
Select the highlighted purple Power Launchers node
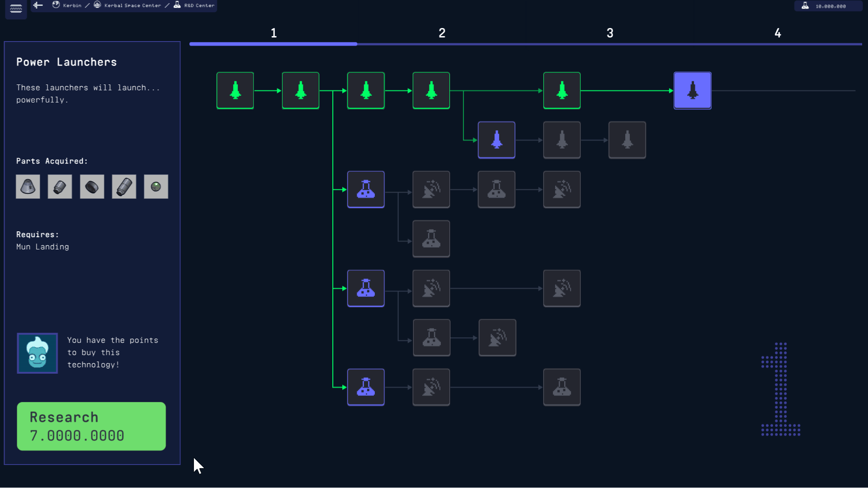pyautogui.click(x=693, y=90)
